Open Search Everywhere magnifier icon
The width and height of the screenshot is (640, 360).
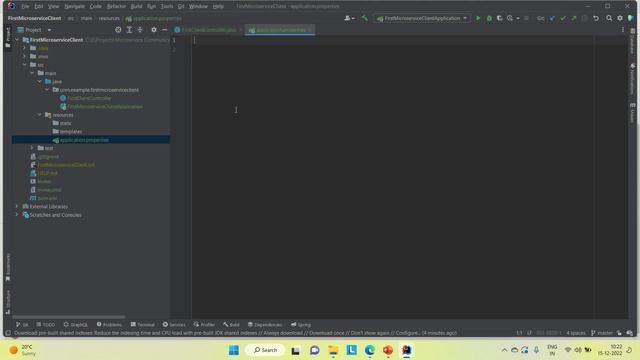click(x=609, y=18)
